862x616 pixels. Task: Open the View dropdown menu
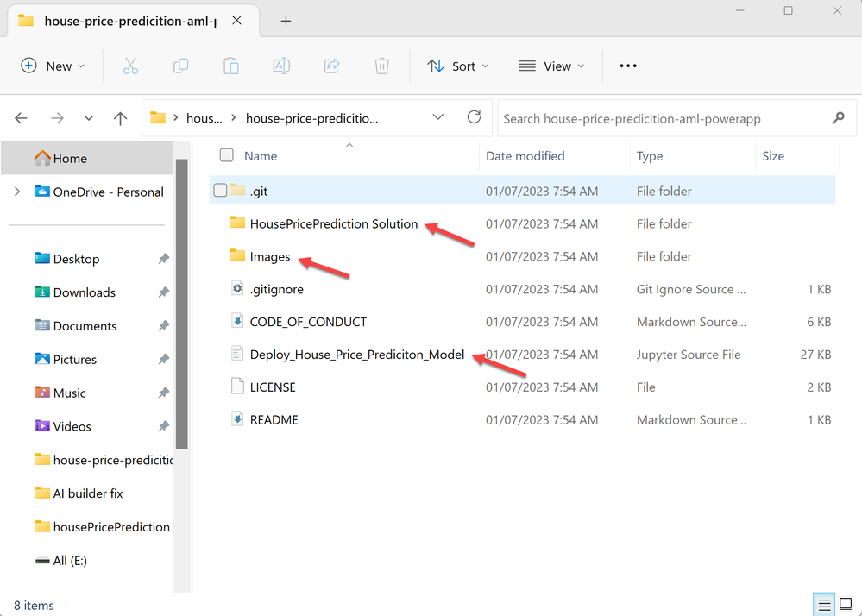pos(551,66)
